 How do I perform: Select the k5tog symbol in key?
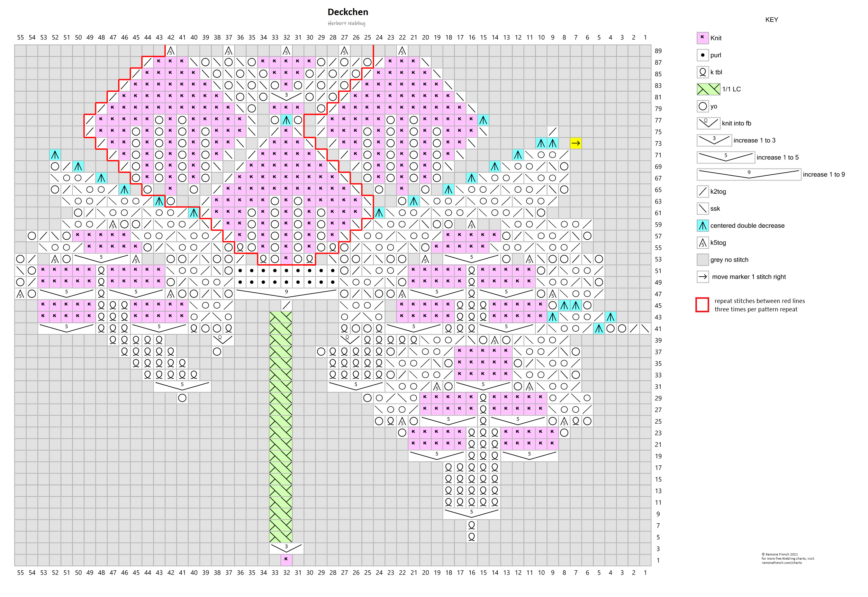tap(702, 243)
